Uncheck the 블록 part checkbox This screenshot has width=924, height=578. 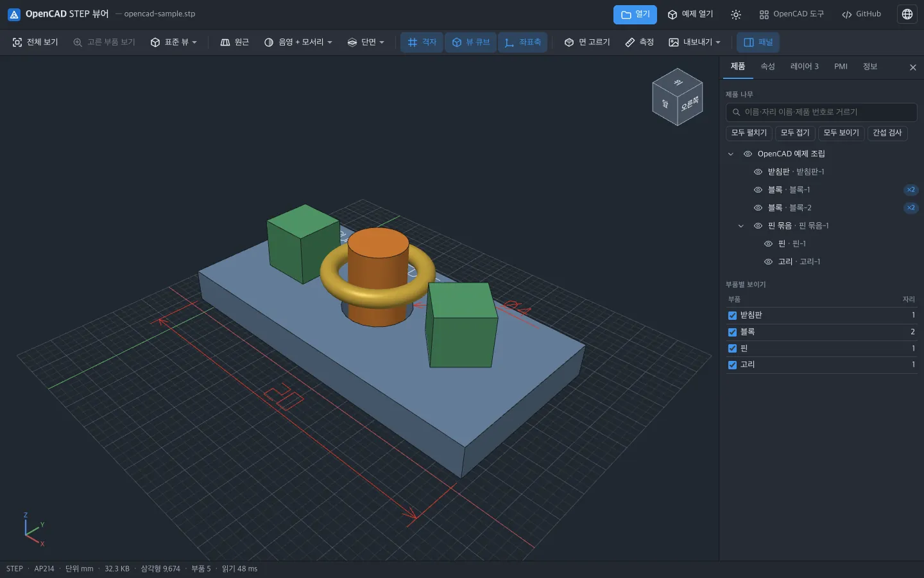coord(732,332)
